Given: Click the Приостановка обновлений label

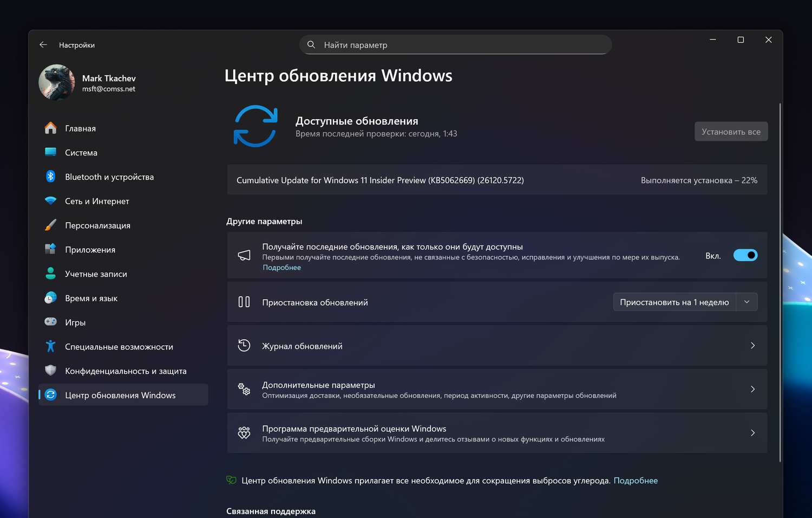Looking at the screenshot, I should tap(315, 302).
